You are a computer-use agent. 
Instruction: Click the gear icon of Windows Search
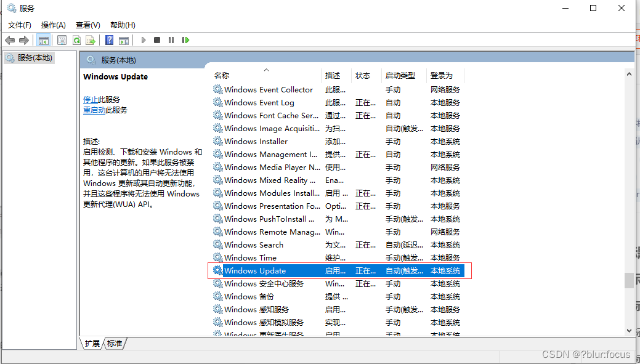coord(218,245)
